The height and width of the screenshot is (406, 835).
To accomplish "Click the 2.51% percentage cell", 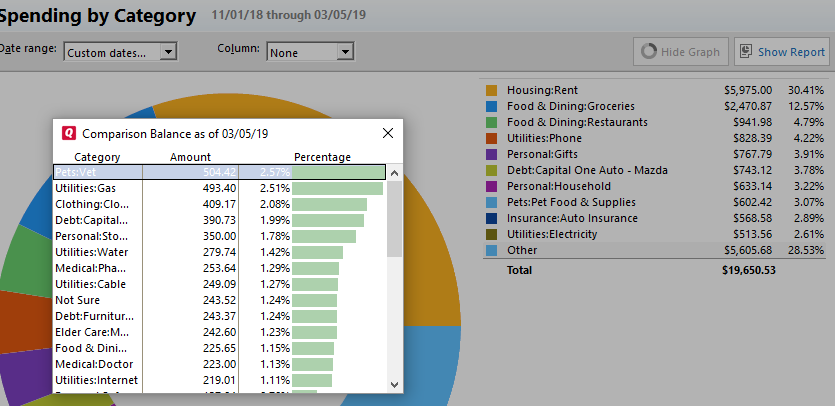I will coord(275,188).
